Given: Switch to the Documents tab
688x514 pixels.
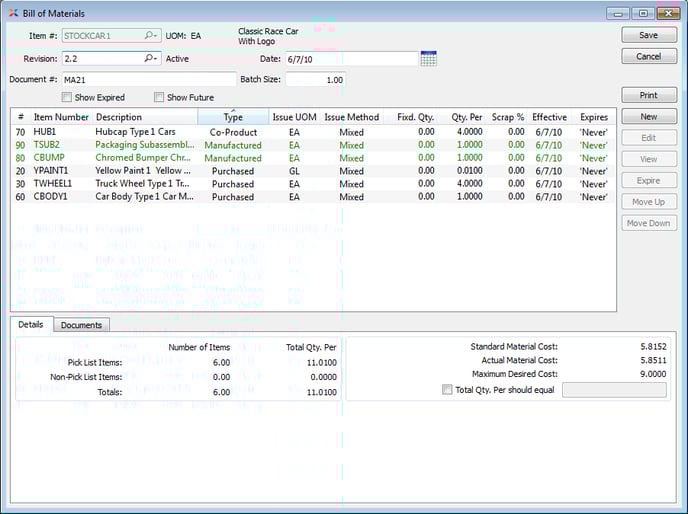Looking at the screenshot, I should 81,325.
